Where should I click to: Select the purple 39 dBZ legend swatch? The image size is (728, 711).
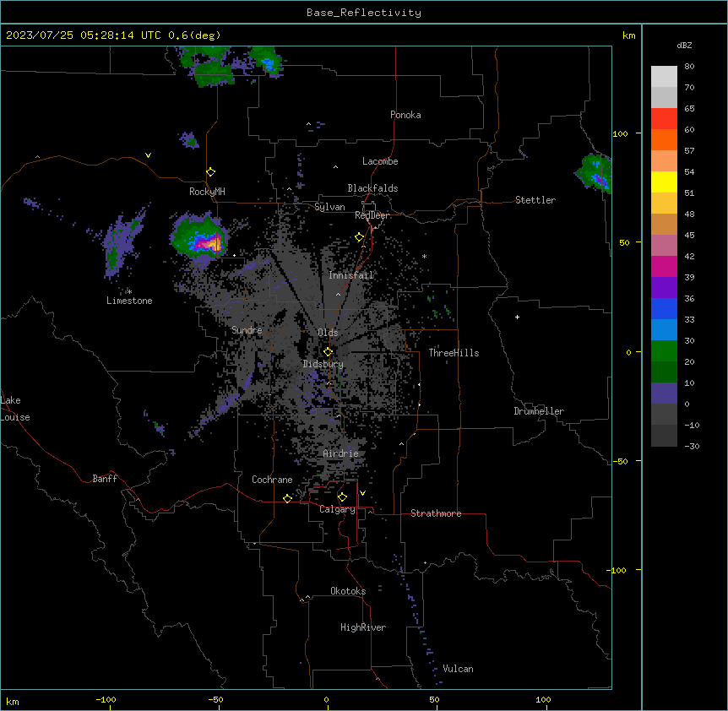click(664, 288)
